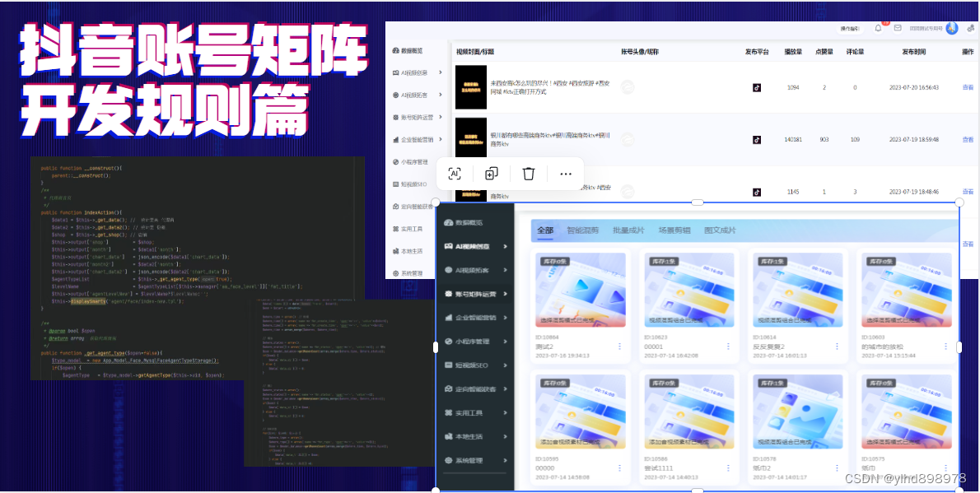Open the kebab menu on card 测试2

click(619, 346)
